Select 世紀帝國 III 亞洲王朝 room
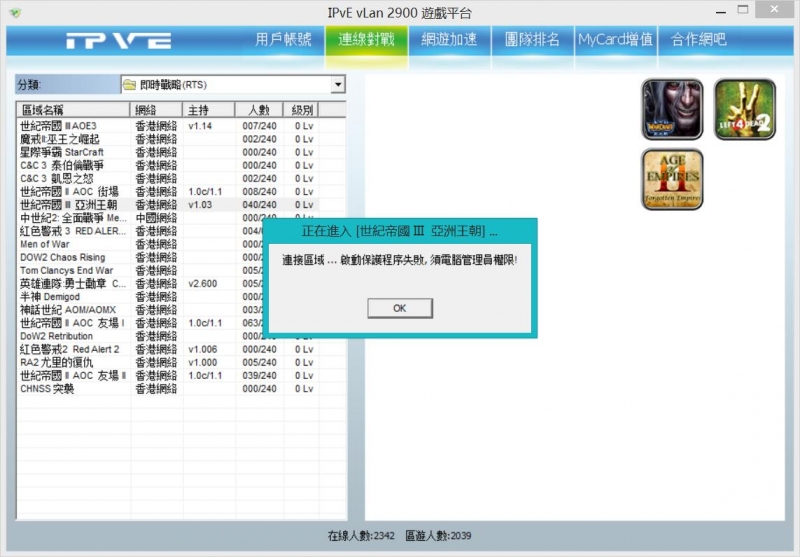Image resolution: width=800 pixels, height=557 pixels. point(168,205)
